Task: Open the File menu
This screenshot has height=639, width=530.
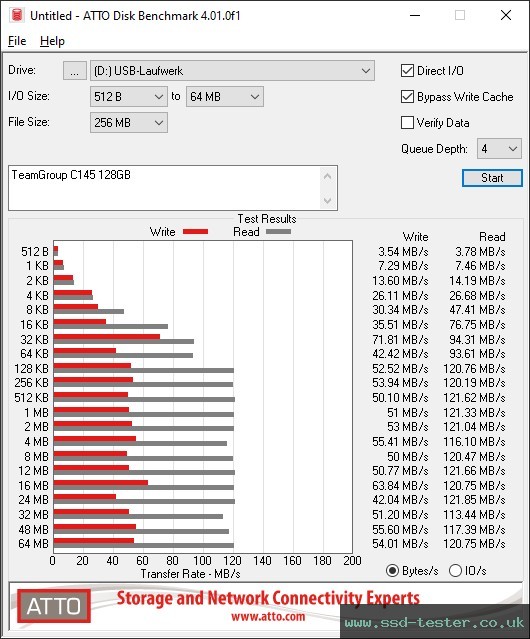Action: point(17,41)
